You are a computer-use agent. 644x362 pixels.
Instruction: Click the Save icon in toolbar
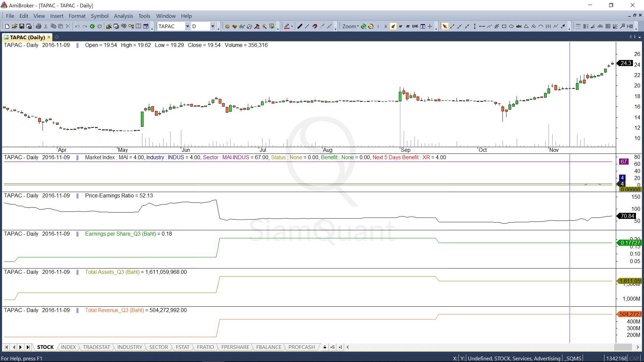click(x=22, y=26)
